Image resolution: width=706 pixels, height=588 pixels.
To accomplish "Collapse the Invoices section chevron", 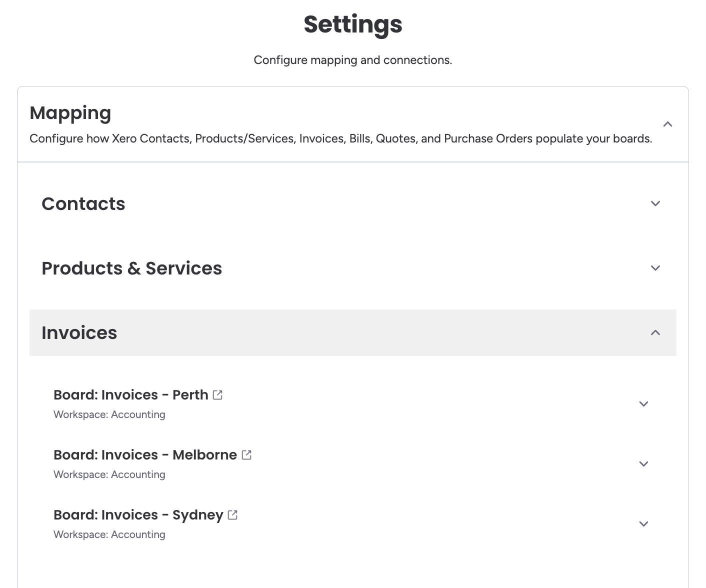I will [x=655, y=332].
